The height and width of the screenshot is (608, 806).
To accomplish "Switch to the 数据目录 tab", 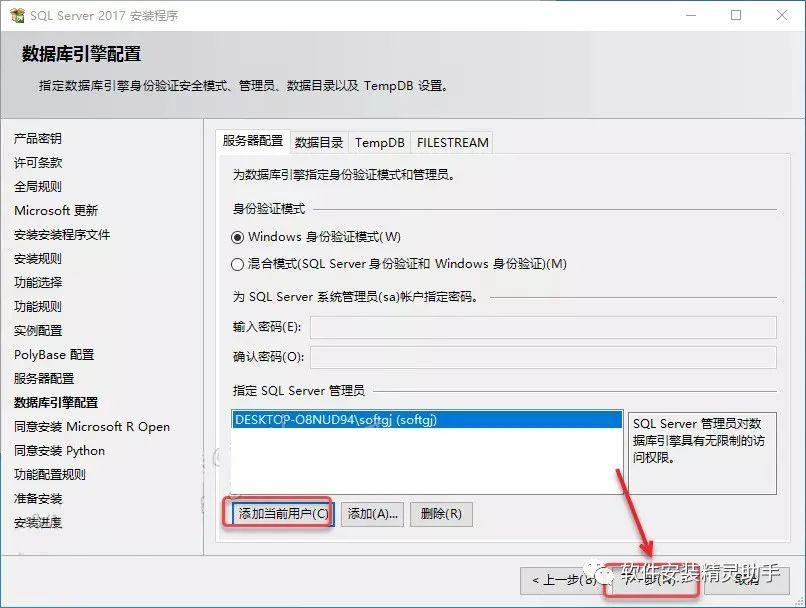I will (319, 142).
